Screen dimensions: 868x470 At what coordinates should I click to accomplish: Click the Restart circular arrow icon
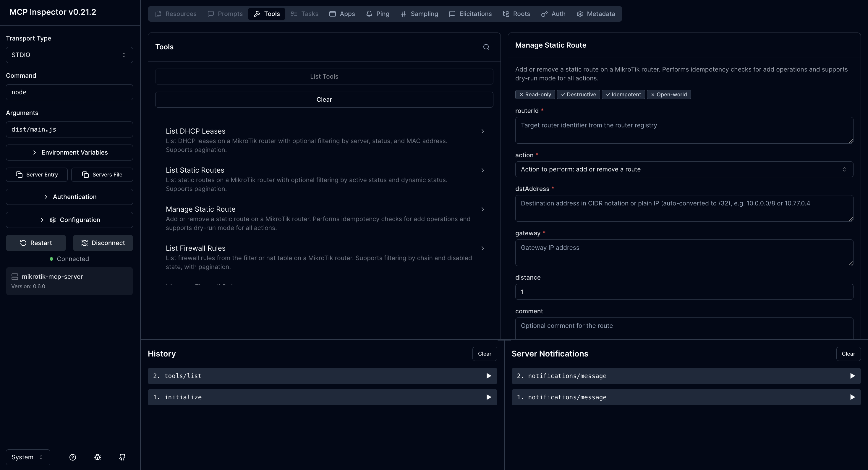tap(23, 243)
